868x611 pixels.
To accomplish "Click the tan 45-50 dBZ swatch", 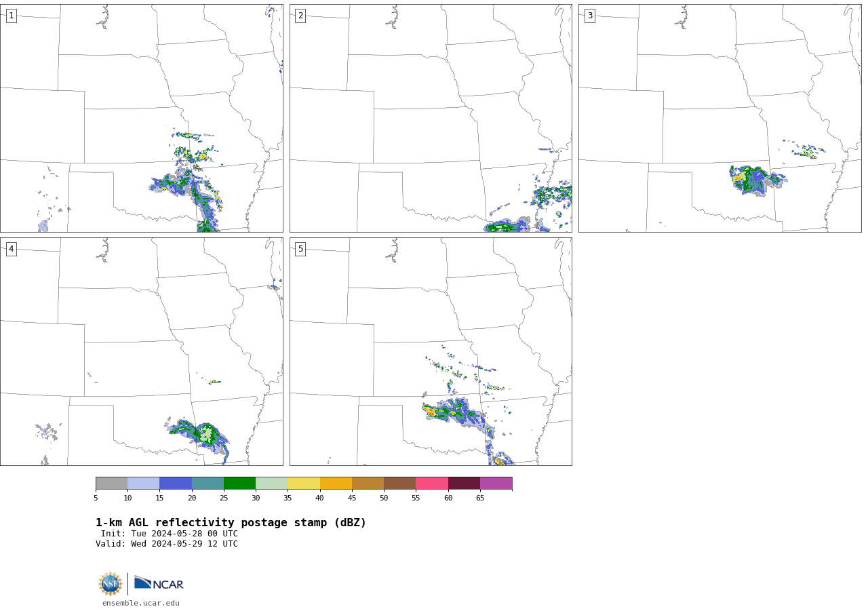I will point(368,483).
